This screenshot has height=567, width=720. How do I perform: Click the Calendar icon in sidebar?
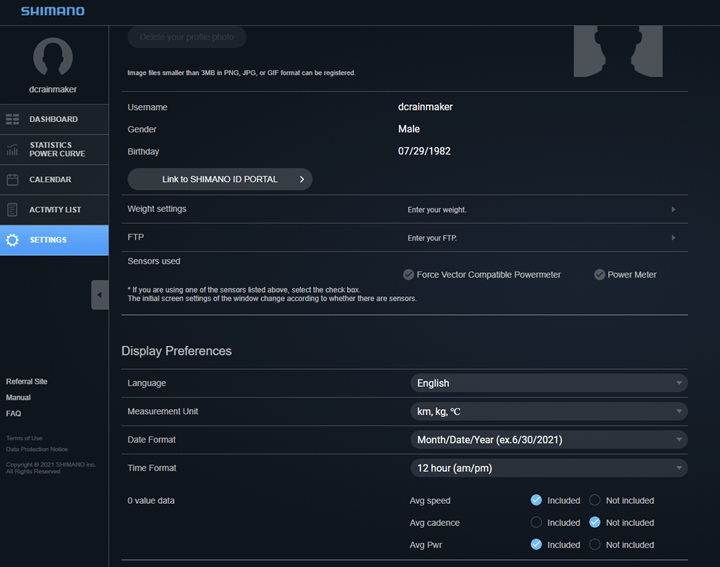pos(12,180)
